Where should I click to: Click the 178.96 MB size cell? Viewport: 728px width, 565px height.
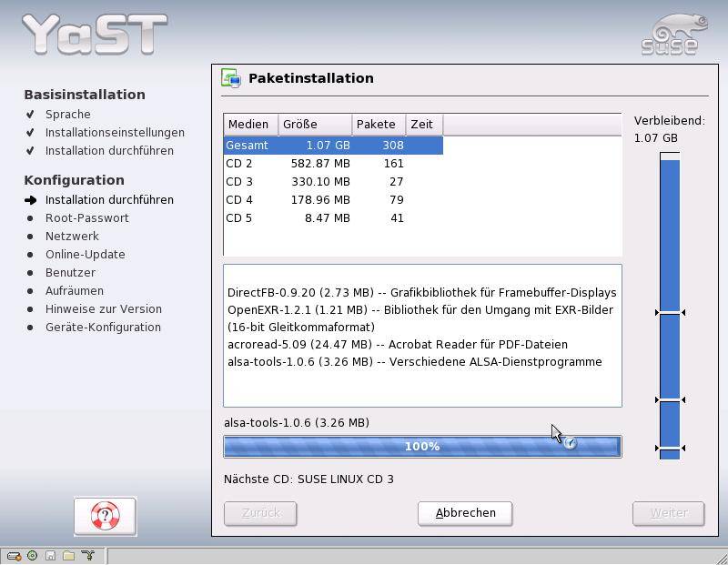click(x=320, y=200)
